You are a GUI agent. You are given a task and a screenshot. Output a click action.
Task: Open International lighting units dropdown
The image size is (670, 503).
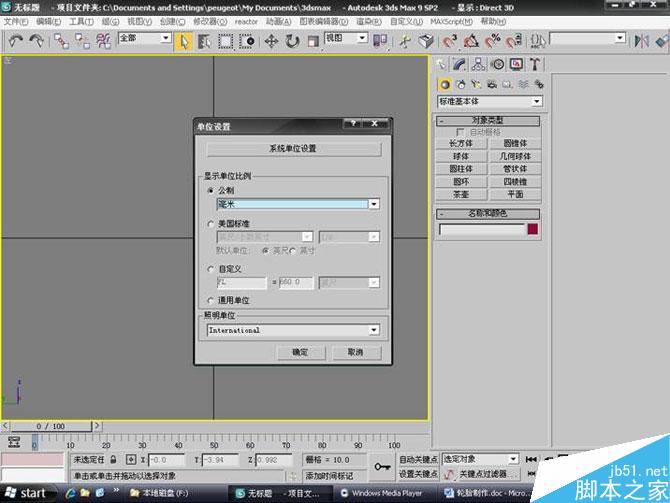(x=374, y=330)
